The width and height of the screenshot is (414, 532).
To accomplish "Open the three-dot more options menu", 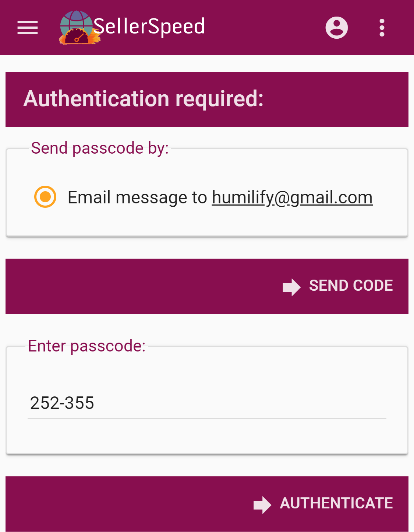I will (382, 28).
